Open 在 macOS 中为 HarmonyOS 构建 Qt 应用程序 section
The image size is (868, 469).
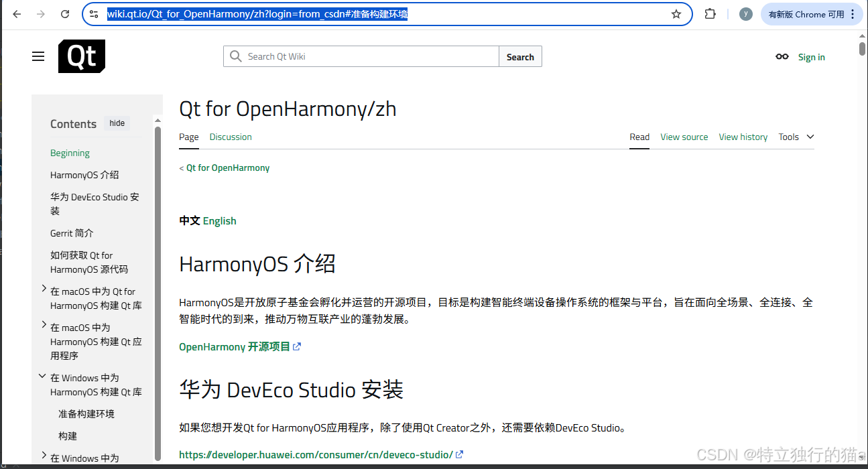pos(96,341)
